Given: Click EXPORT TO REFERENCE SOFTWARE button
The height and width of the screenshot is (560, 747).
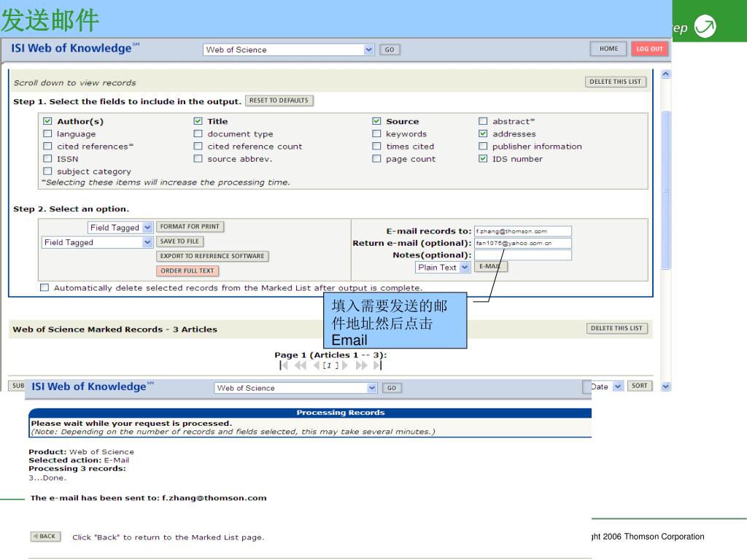Looking at the screenshot, I should [212, 256].
